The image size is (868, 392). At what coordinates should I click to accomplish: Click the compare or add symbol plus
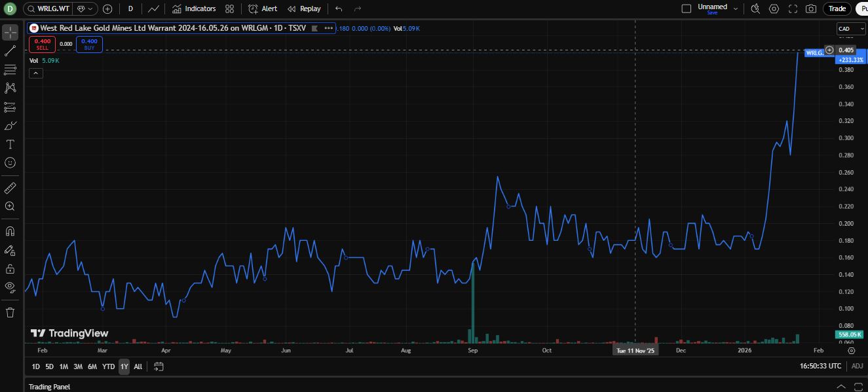(x=108, y=9)
